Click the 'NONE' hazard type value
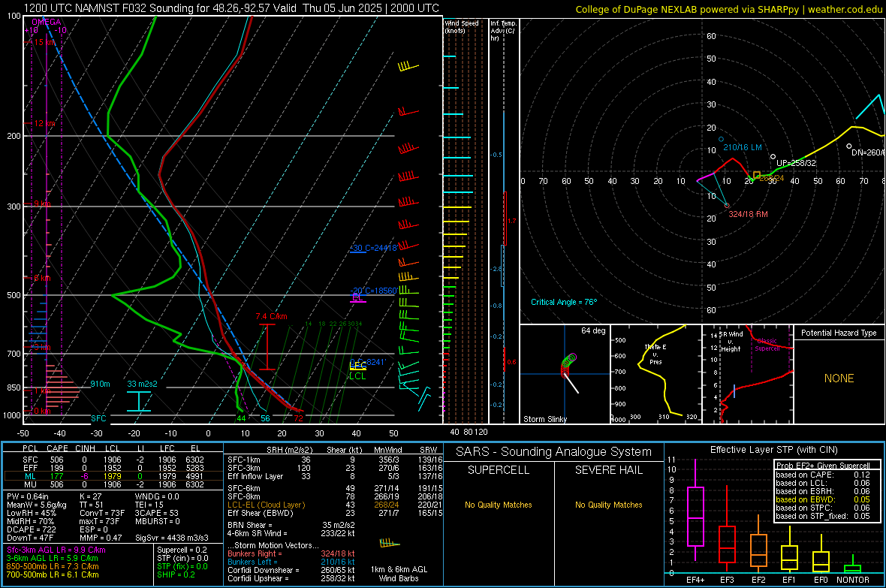Screen dimensions: 886x588 [x=839, y=378]
